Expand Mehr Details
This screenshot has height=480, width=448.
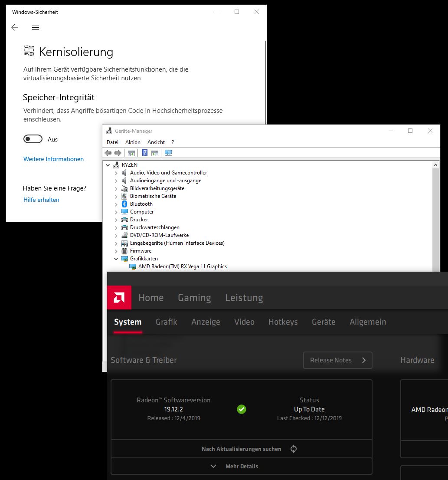[x=241, y=466]
